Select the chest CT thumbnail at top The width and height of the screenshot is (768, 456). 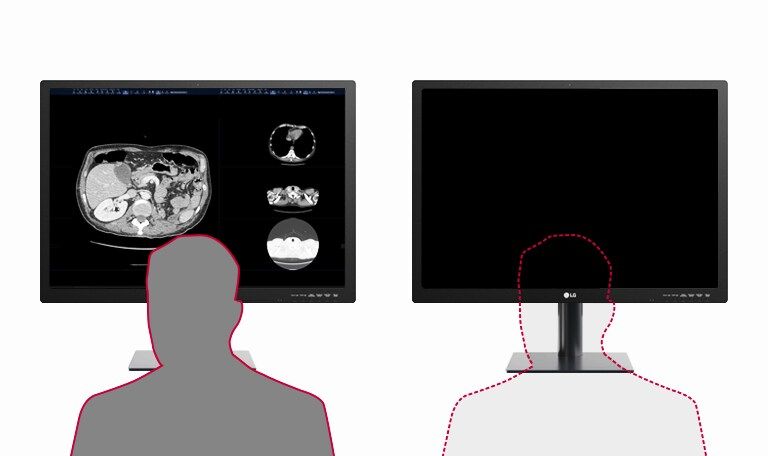point(292,141)
